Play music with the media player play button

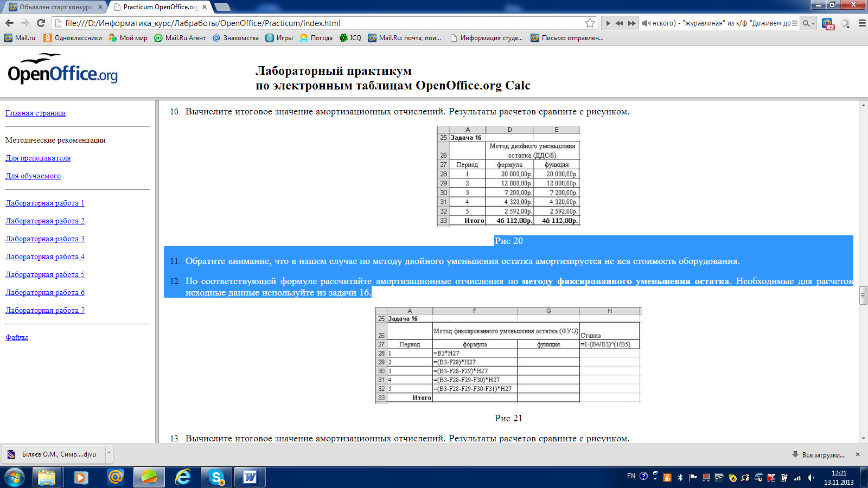coord(608,23)
